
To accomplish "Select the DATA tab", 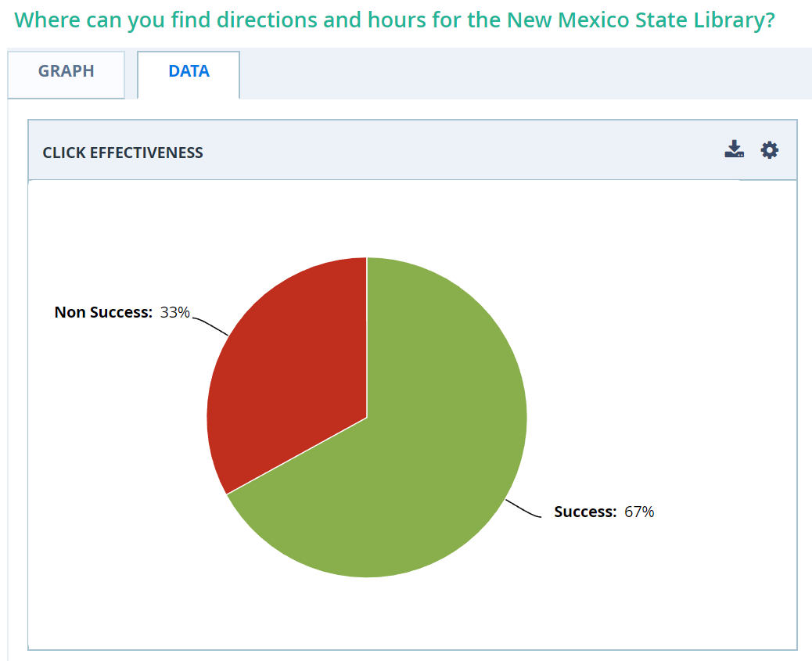I will tap(189, 71).
